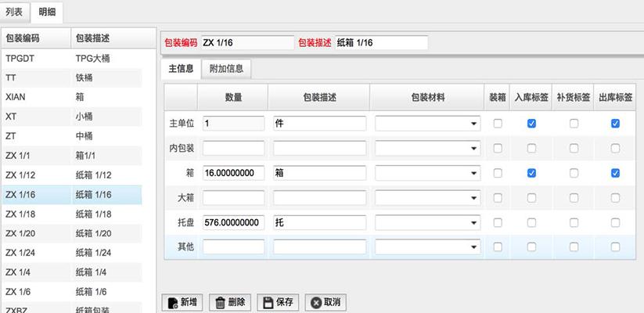Select the ZX 1/4 row

[72, 272]
